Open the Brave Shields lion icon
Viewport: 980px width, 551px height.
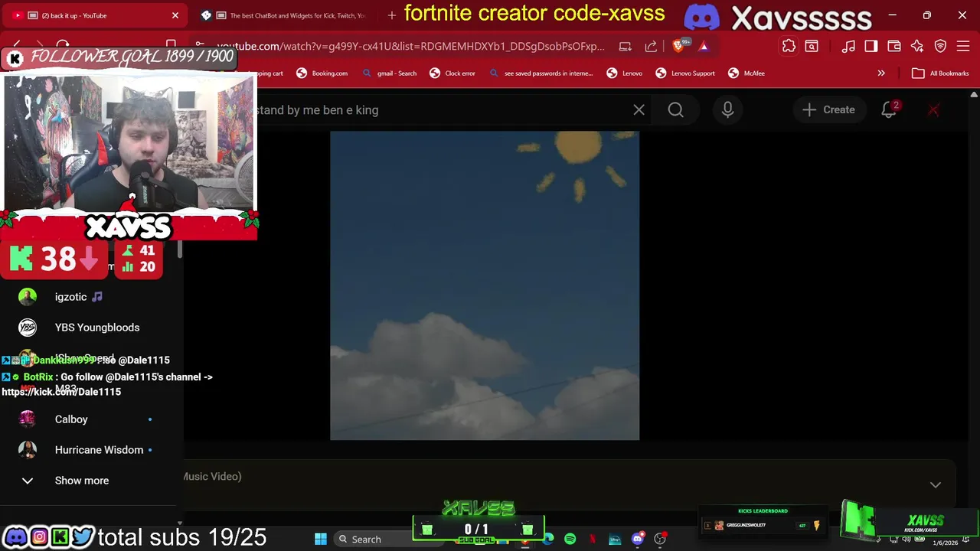click(678, 46)
